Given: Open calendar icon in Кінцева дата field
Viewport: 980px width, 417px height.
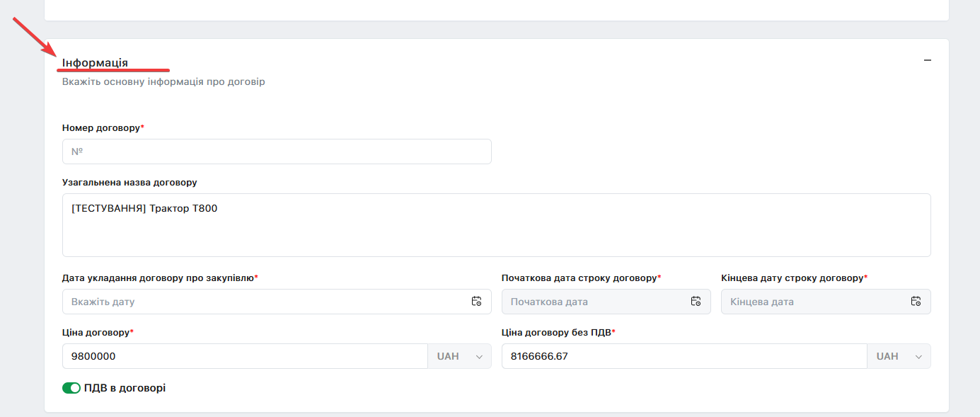Looking at the screenshot, I should point(916,301).
